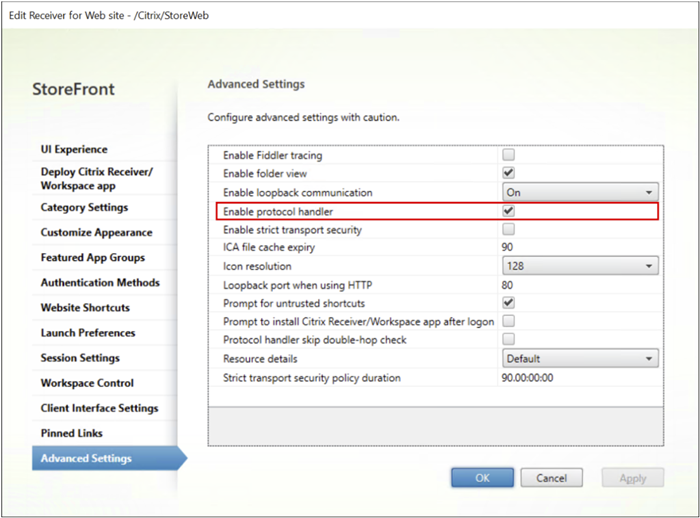Enable Protocol handler skip double-hop check
This screenshot has width=700, height=518.
click(508, 340)
